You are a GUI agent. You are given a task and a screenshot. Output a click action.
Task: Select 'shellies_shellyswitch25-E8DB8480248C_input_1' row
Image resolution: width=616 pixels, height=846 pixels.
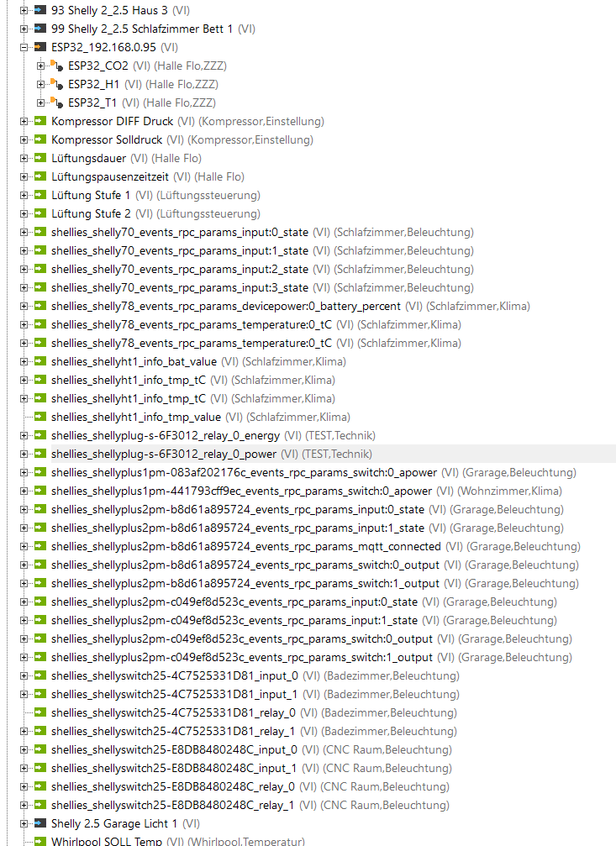tap(251, 768)
